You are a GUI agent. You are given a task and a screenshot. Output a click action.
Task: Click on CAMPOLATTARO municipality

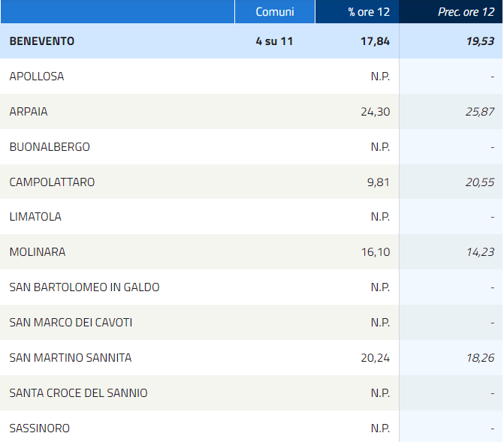(x=52, y=182)
